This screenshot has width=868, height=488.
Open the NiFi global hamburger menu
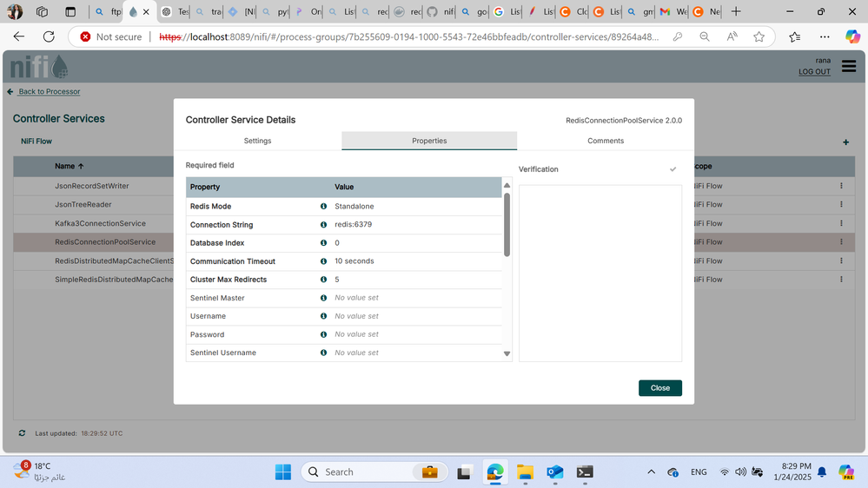(849, 66)
